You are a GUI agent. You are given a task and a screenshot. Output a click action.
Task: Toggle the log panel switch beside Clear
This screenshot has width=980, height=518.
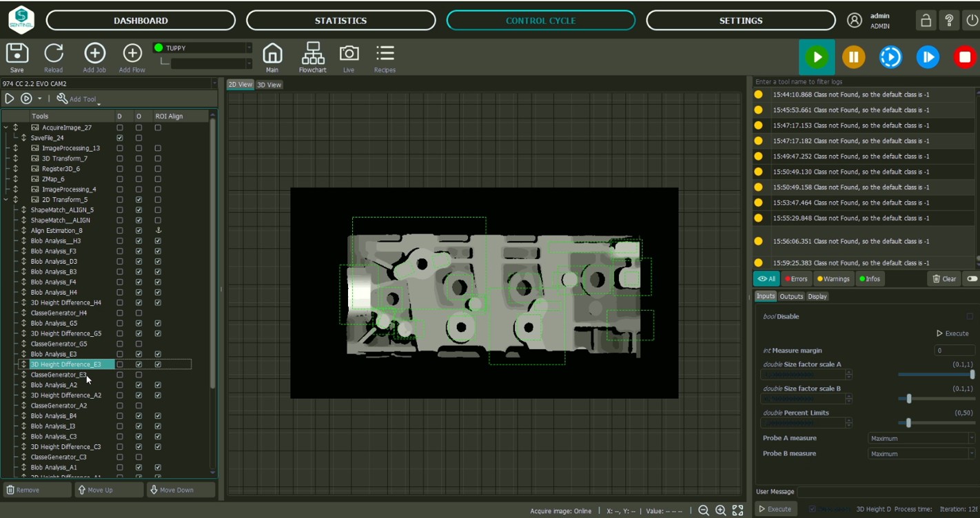click(972, 279)
